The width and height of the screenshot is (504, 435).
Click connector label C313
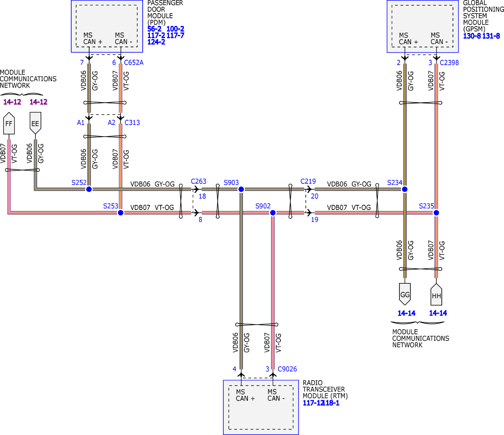[132, 123]
